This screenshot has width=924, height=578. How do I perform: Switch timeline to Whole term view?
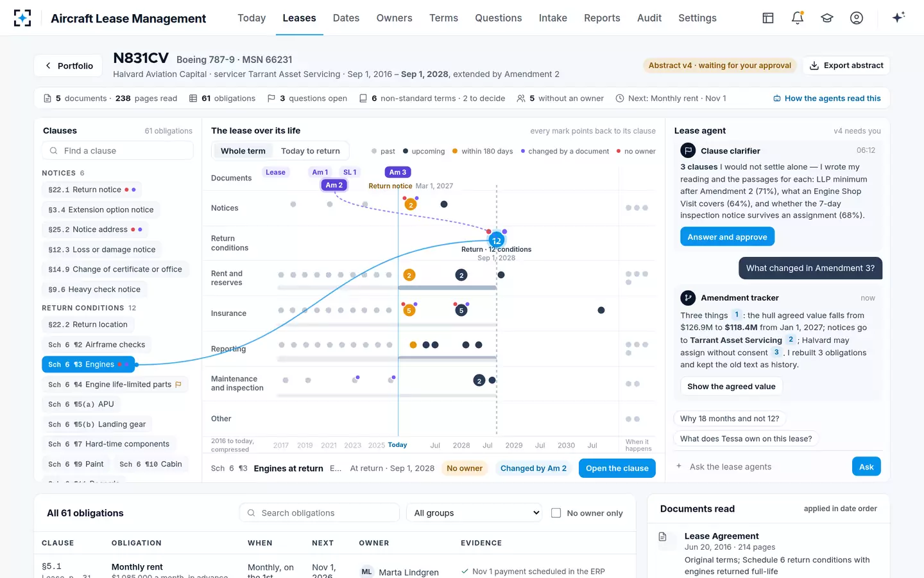pyautogui.click(x=243, y=151)
